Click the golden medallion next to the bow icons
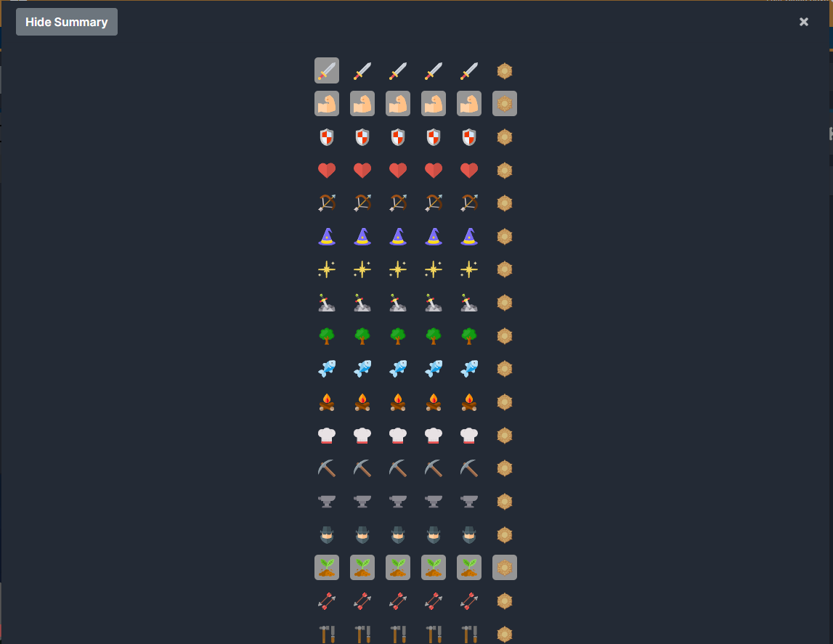Image resolution: width=833 pixels, height=644 pixels. [x=504, y=203]
